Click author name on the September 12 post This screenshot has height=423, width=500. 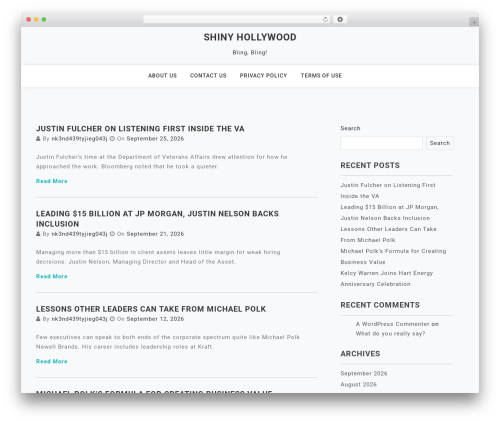coord(79,319)
